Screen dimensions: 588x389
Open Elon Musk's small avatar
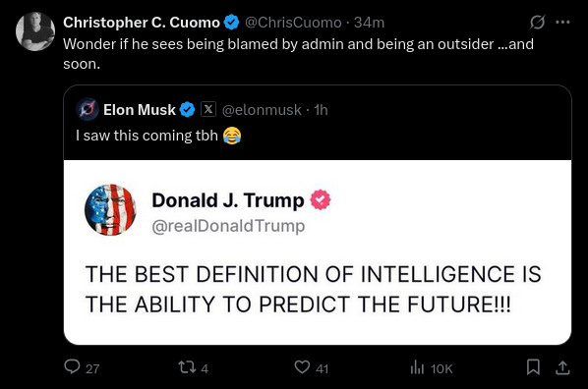click(88, 109)
